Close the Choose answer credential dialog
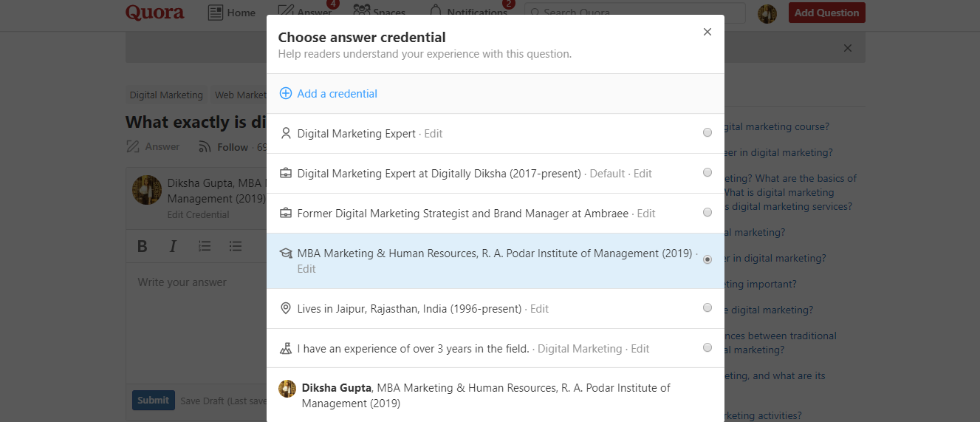 (707, 32)
